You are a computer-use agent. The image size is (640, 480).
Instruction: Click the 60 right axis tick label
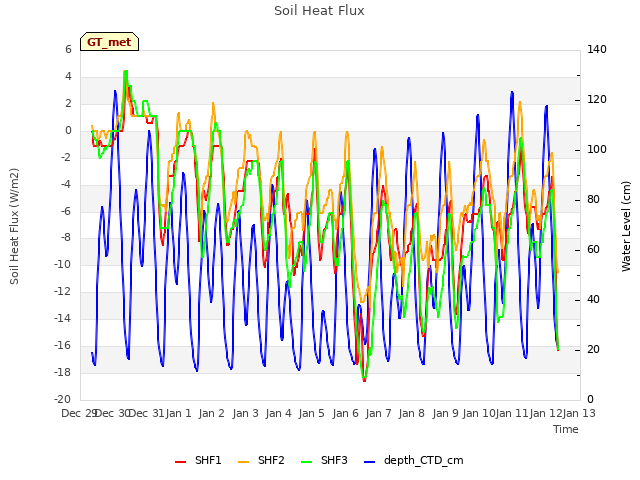pyautogui.click(x=593, y=249)
